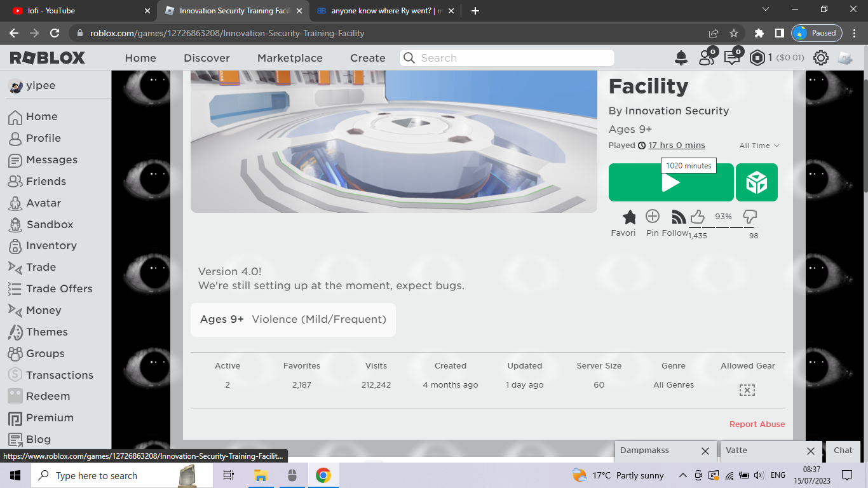
Task: Like the game with thumbs up
Action: click(x=697, y=217)
